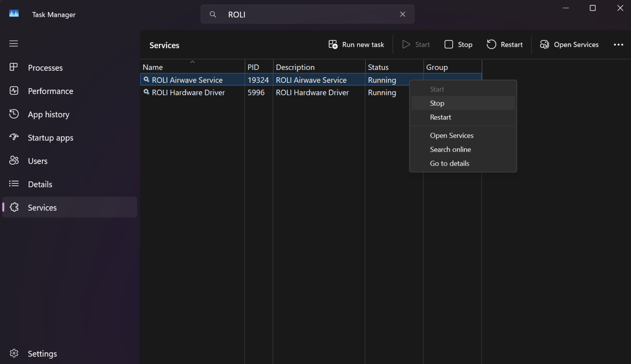Open the hamburger navigation menu
Image resolution: width=631 pixels, height=364 pixels.
tap(13, 44)
